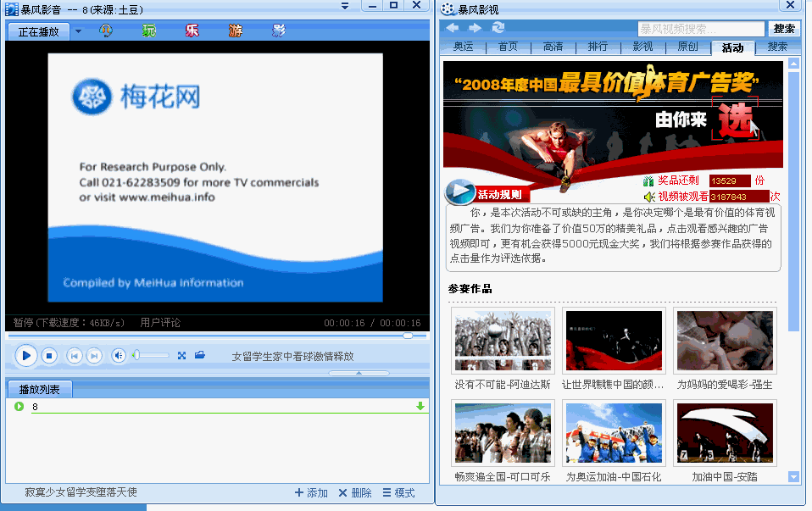The height and width of the screenshot is (511, 812).
Task: Focus the 暴风视频搜索 input field
Action: (x=701, y=29)
